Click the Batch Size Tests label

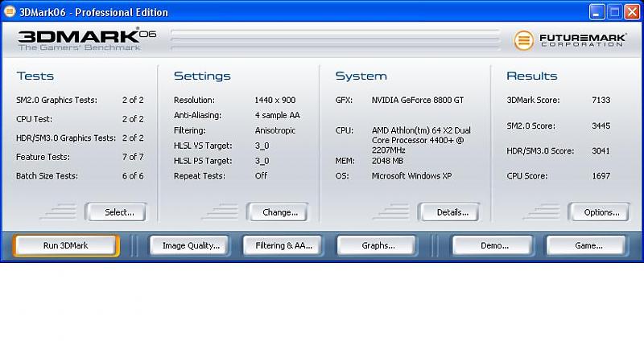pyautogui.click(x=47, y=175)
